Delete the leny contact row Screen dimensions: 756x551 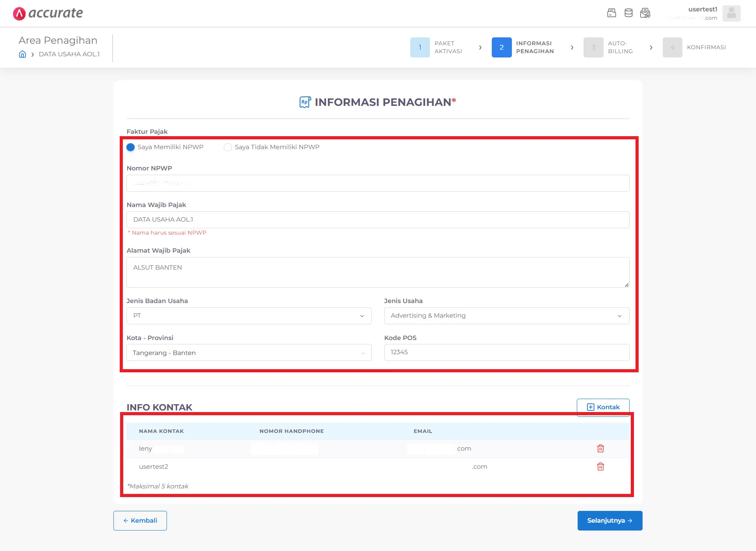pyautogui.click(x=600, y=448)
